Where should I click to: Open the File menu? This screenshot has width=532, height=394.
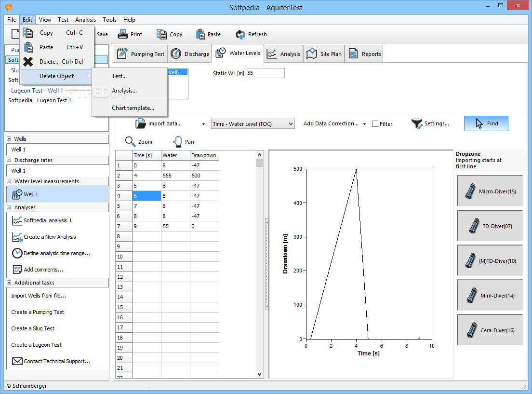pyautogui.click(x=12, y=20)
